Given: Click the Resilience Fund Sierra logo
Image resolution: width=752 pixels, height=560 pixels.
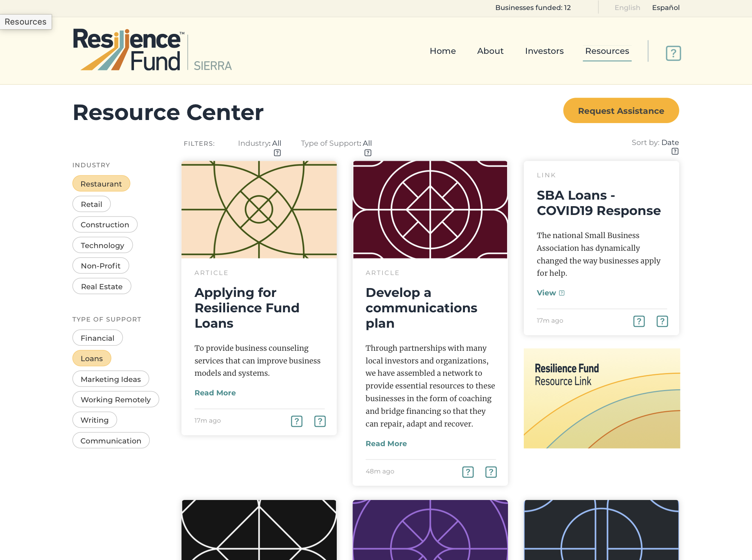Looking at the screenshot, I should point(152,50).
